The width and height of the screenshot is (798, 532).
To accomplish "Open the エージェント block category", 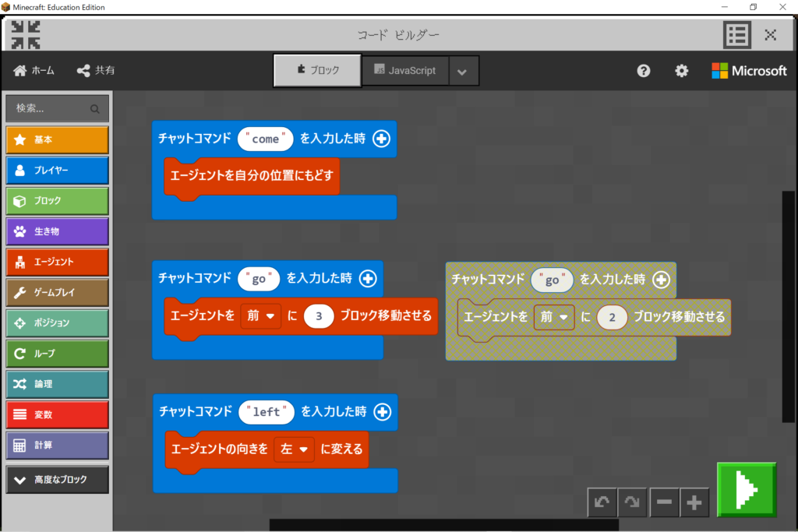I will click(x=57, y=262).
